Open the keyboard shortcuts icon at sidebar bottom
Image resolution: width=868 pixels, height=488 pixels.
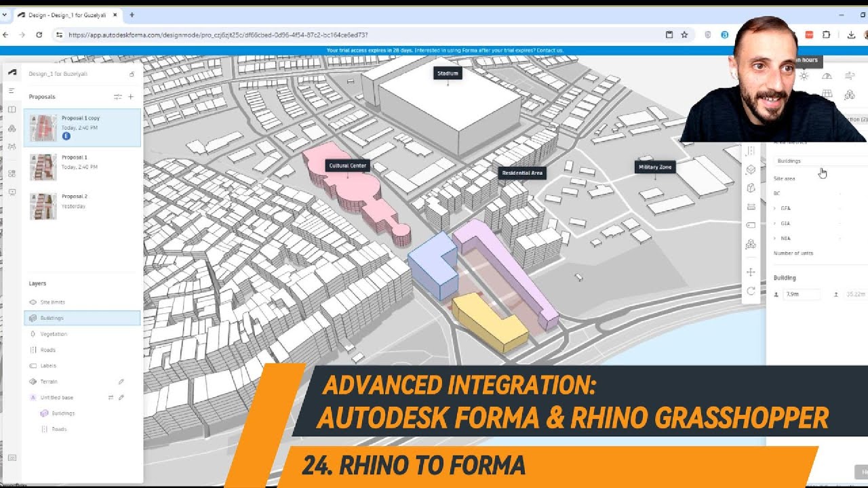tap(12, 458)
